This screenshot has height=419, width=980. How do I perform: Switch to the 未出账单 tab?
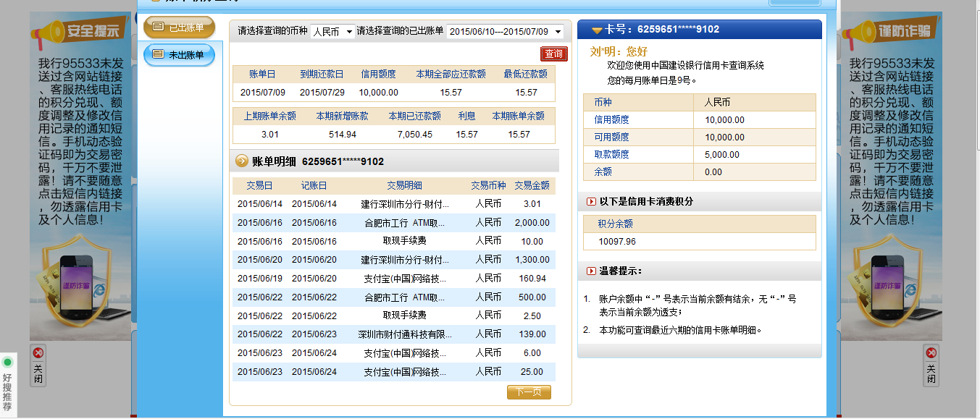click(179, 54)
